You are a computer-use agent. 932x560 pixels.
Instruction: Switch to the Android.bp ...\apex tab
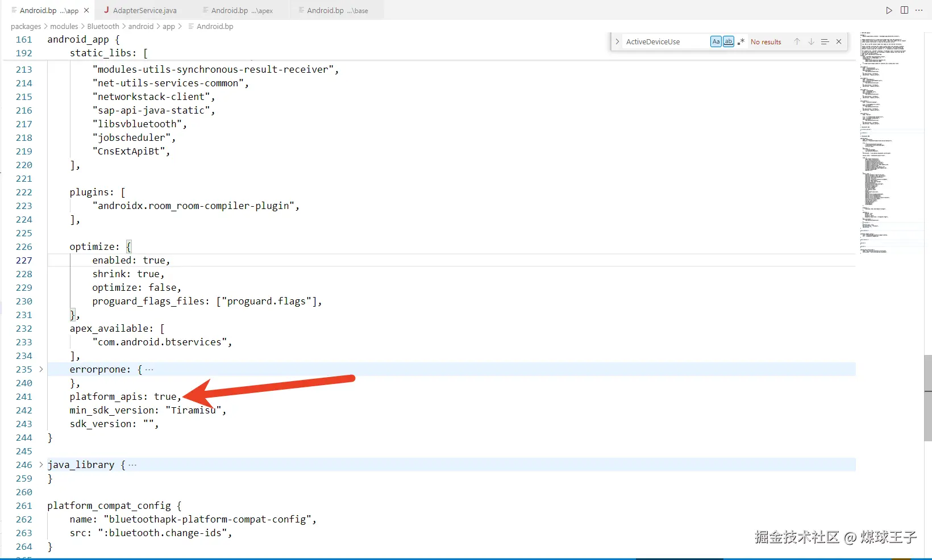click(242, 10)
